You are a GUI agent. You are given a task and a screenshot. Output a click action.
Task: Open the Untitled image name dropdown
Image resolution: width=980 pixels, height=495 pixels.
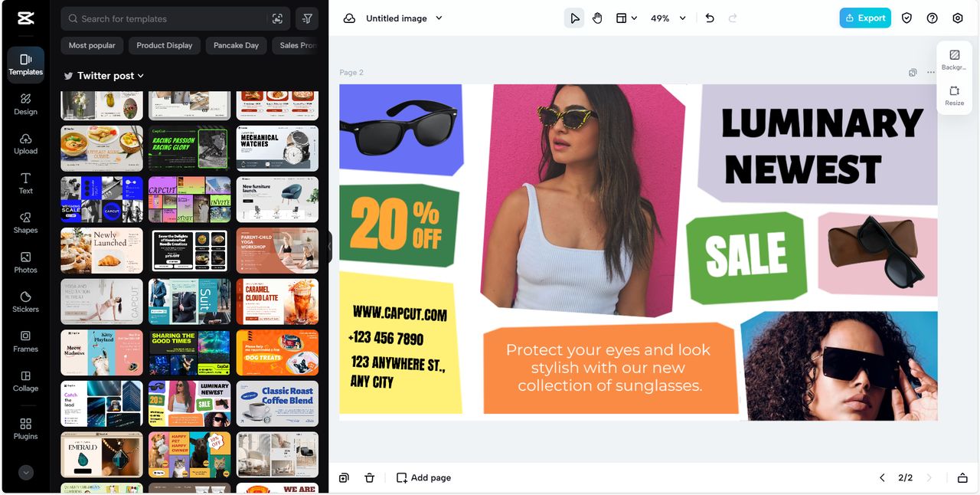pos(404,18)
